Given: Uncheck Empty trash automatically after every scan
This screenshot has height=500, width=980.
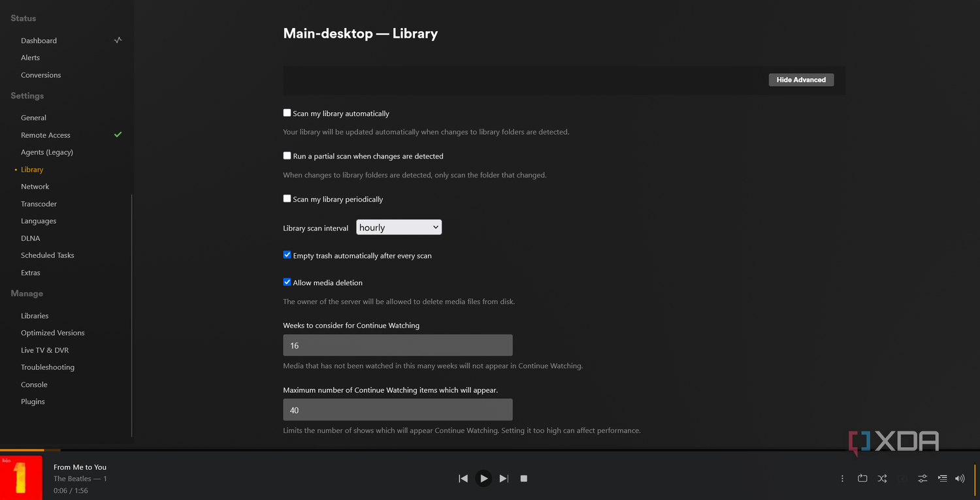Looking at the screenshot, I should [287, 255].
